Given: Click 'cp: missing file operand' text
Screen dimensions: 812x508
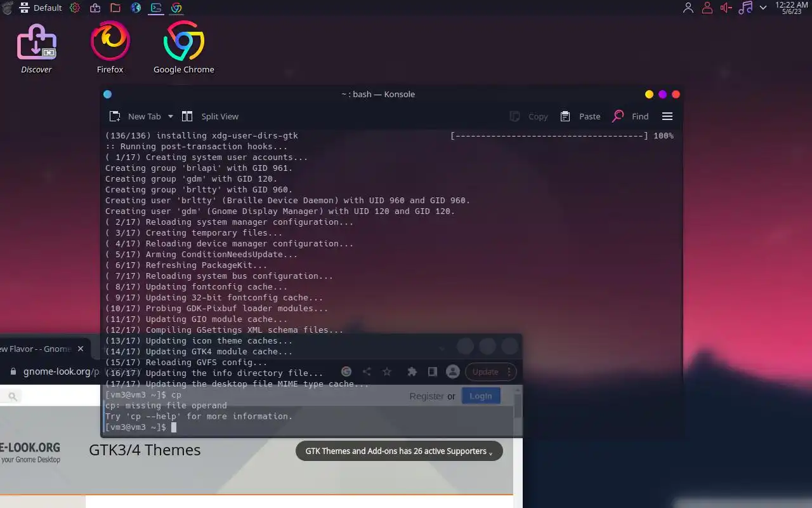Looking at the screenshot, I should [166, 405].
